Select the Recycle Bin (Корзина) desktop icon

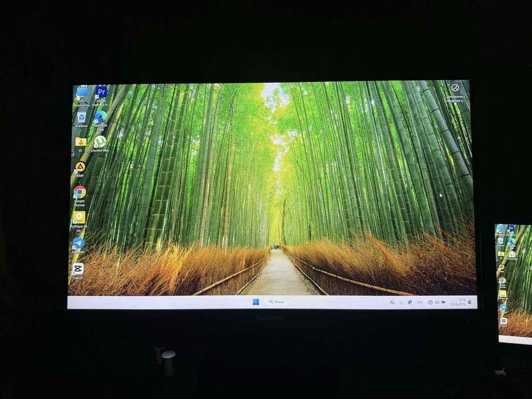click(81, 120)
